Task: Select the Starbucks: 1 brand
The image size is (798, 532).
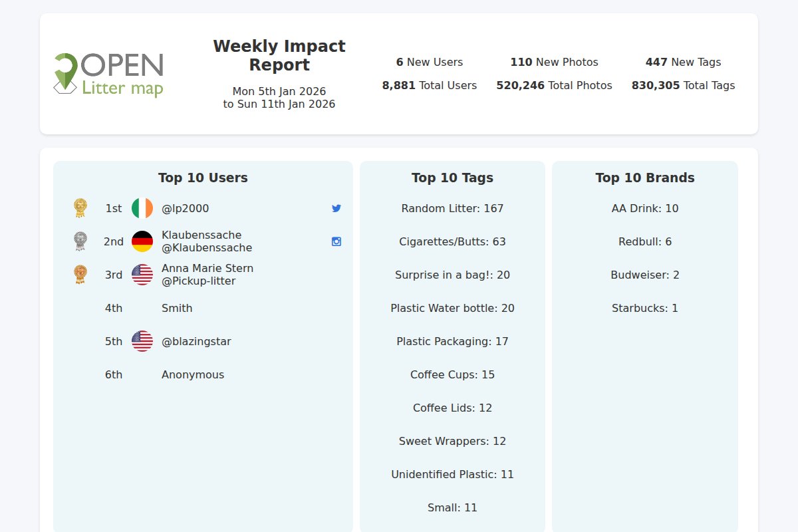Action: 645,308
